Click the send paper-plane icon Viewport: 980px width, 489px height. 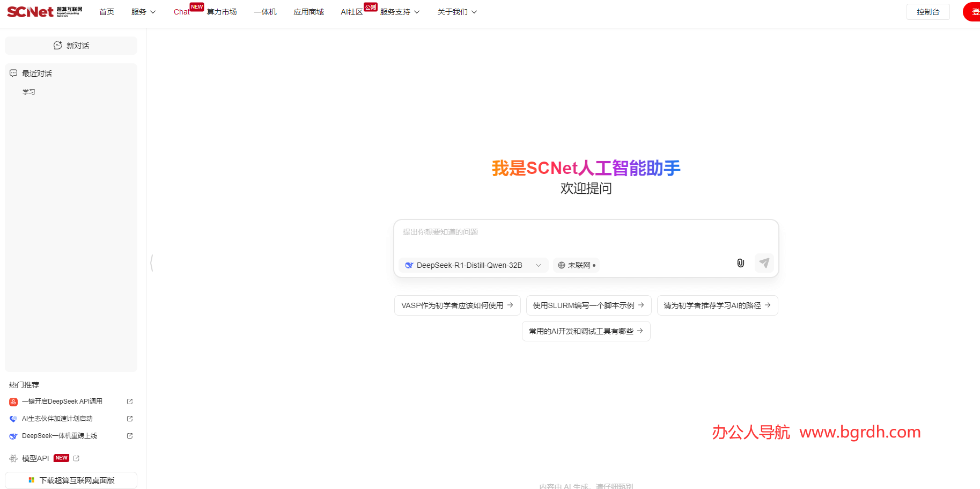click(764, 263)
